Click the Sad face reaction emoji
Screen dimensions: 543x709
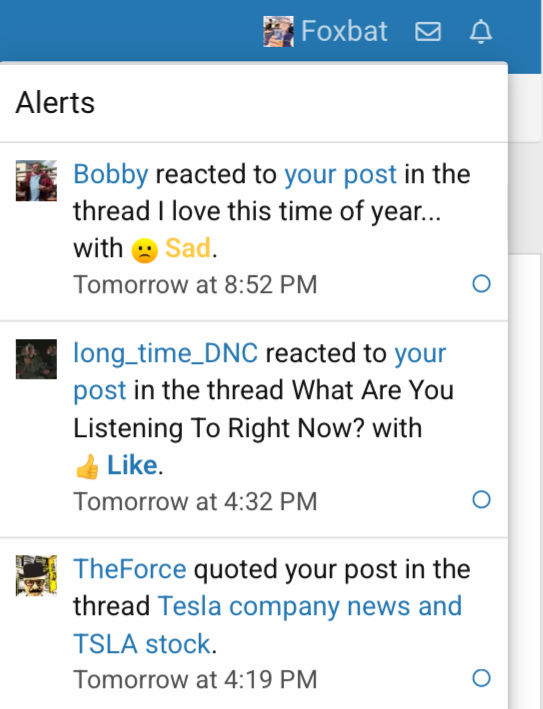point(145,250)
